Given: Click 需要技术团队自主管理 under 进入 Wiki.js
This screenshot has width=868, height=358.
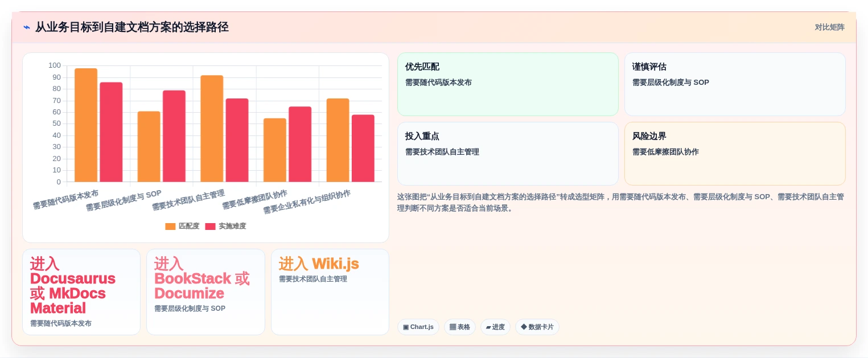Looking at the screenshot, I should 313,279.
